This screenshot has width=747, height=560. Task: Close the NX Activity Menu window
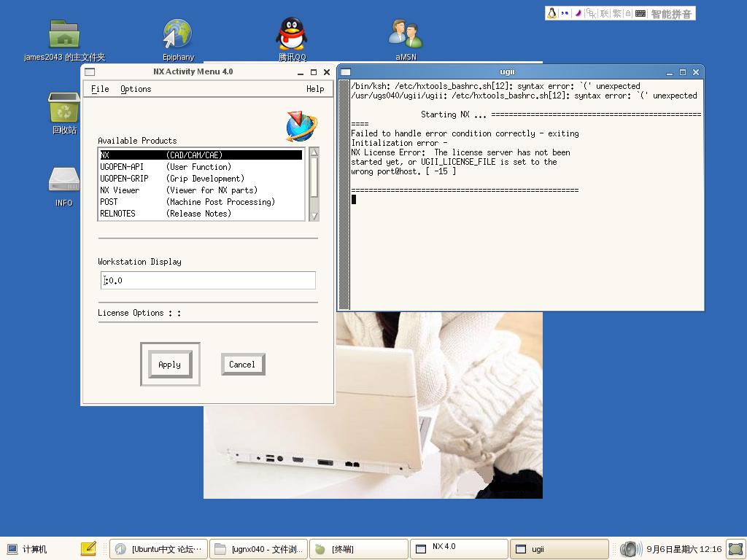[x=327, y=72]
